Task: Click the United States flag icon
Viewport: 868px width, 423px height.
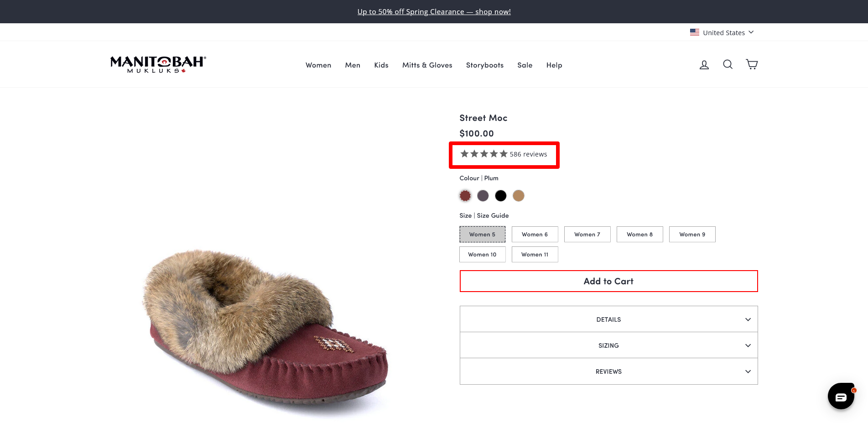Action: pyautogui.click(x=694, y=32)
